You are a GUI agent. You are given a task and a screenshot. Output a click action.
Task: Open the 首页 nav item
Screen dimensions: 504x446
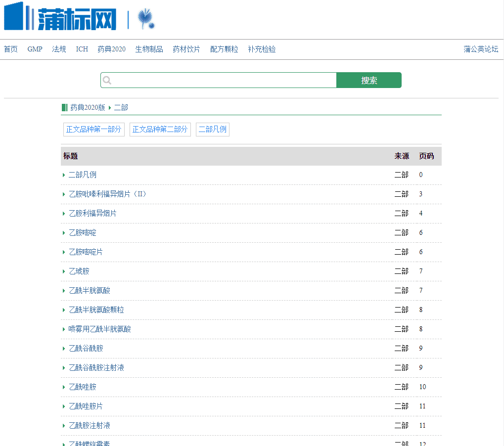pos(10,49)
